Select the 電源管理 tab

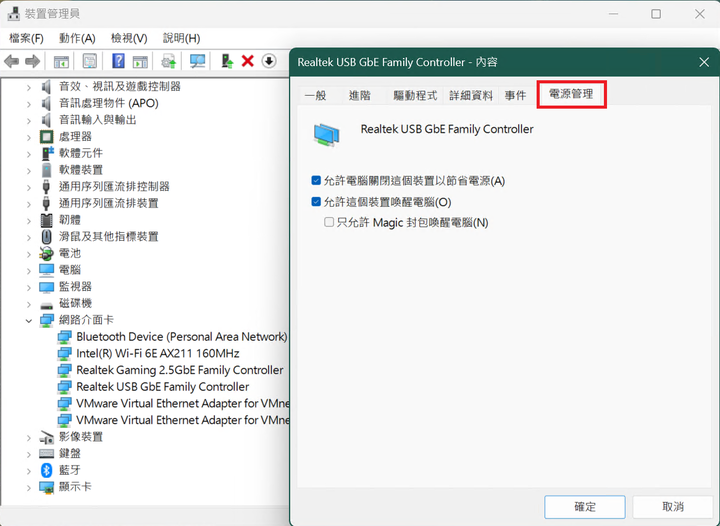click(571, 94)
